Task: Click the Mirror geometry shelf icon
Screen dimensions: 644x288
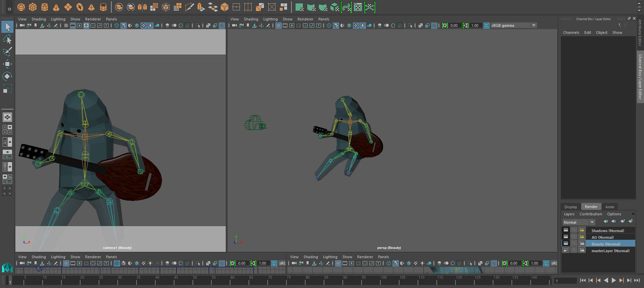Action: click(x=142, y=7)
